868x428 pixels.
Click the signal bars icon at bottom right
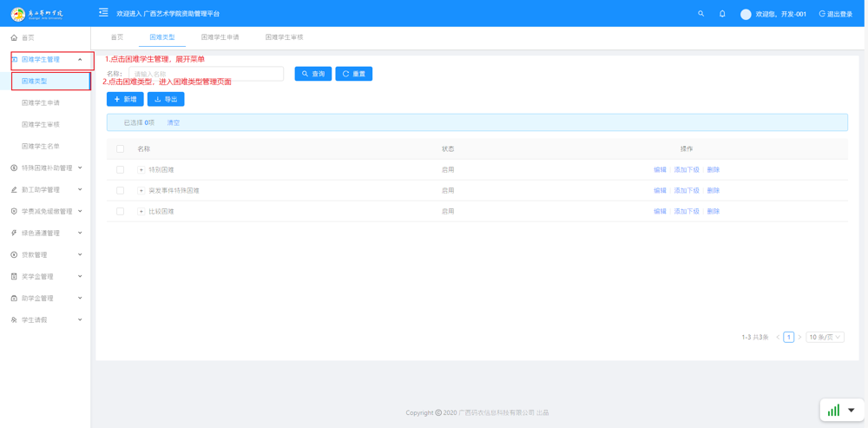pos(833,411)
